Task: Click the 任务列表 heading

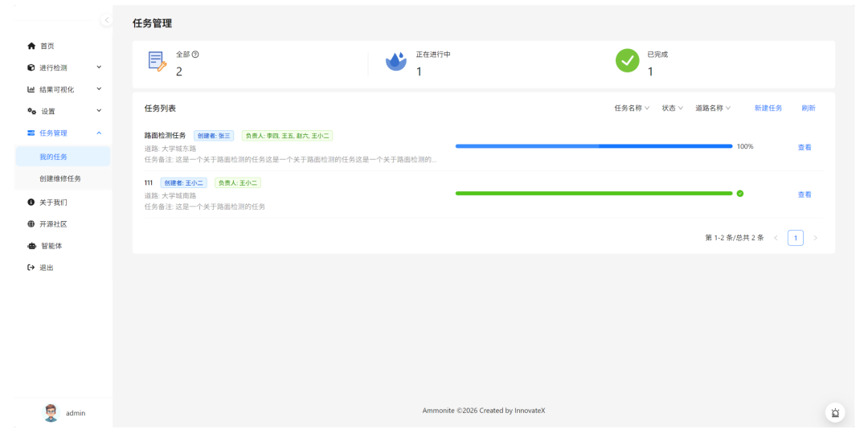Action: [160, 108]
